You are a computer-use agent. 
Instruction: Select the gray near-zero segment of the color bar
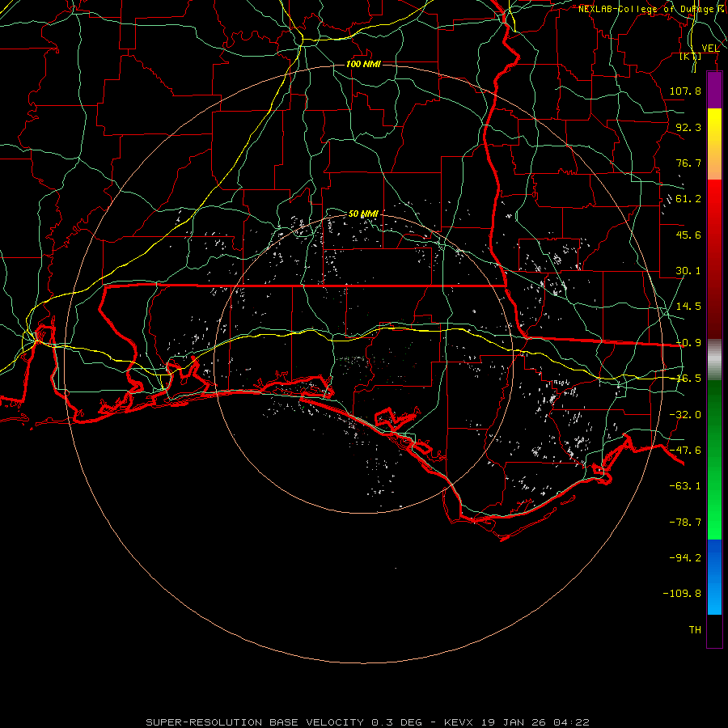pos(714,360)
